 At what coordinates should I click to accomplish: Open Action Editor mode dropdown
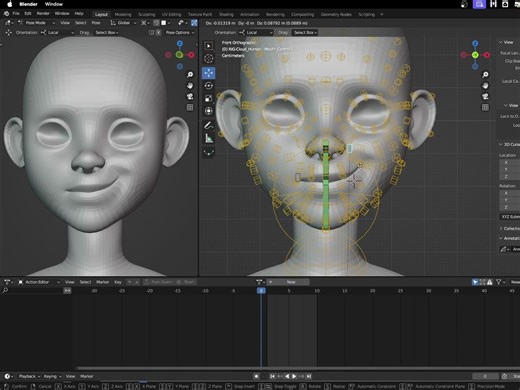coord(39,282)
